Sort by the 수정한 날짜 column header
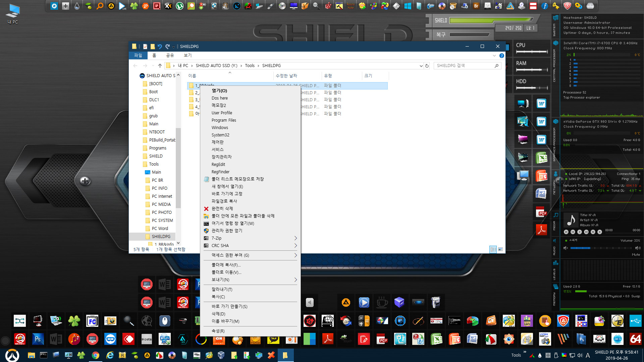 (297, 76)
